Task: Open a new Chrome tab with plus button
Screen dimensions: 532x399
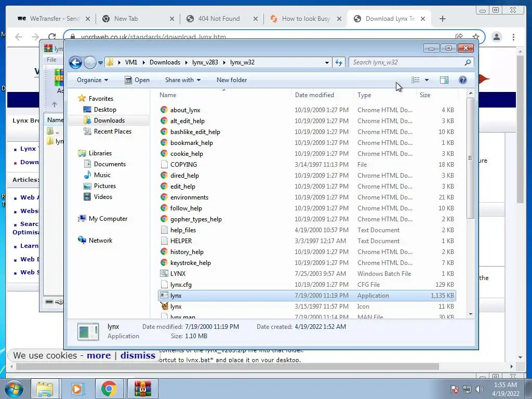Action: pyautogui.click(x=443, y=19)
